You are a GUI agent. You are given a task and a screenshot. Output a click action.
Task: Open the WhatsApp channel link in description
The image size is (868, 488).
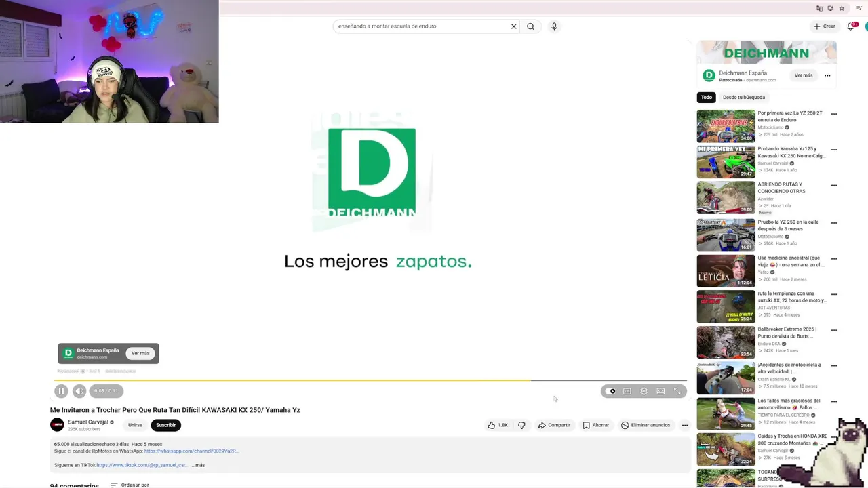tap(191, 451)
